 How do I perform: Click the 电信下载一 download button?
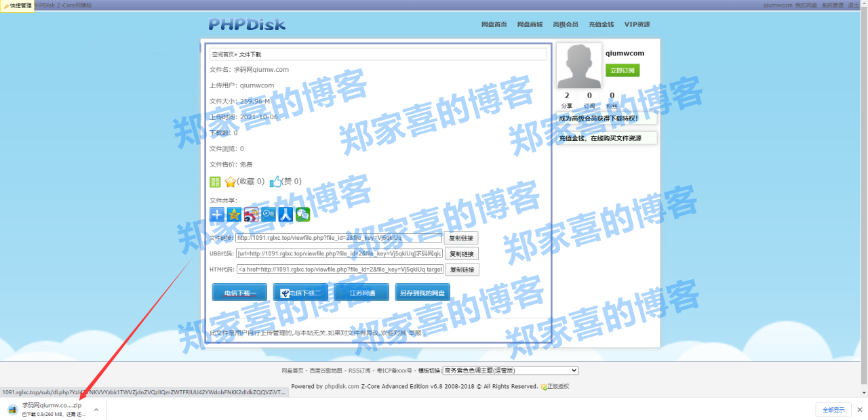click(239, 293)
